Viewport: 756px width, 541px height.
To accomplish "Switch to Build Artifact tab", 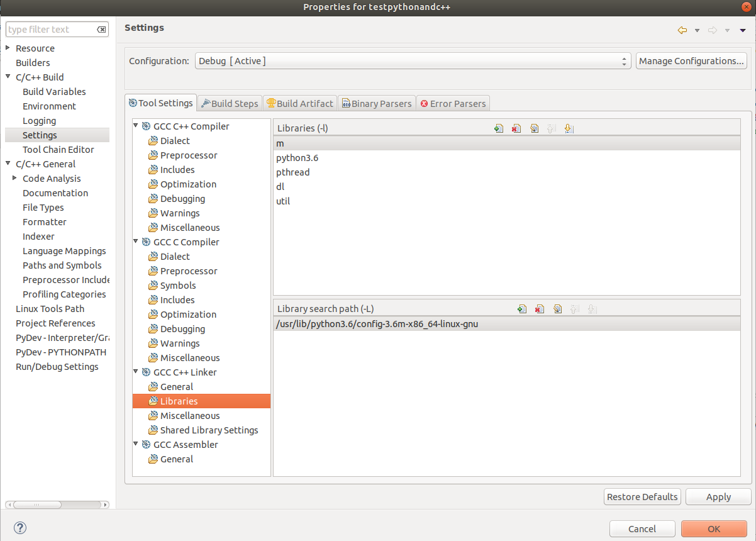I will pos(300,104).
